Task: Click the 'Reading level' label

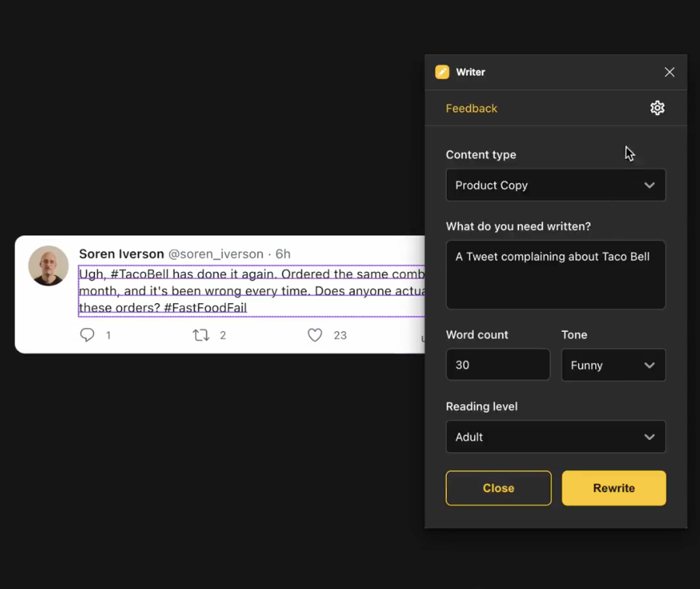Action: (482, 406)
